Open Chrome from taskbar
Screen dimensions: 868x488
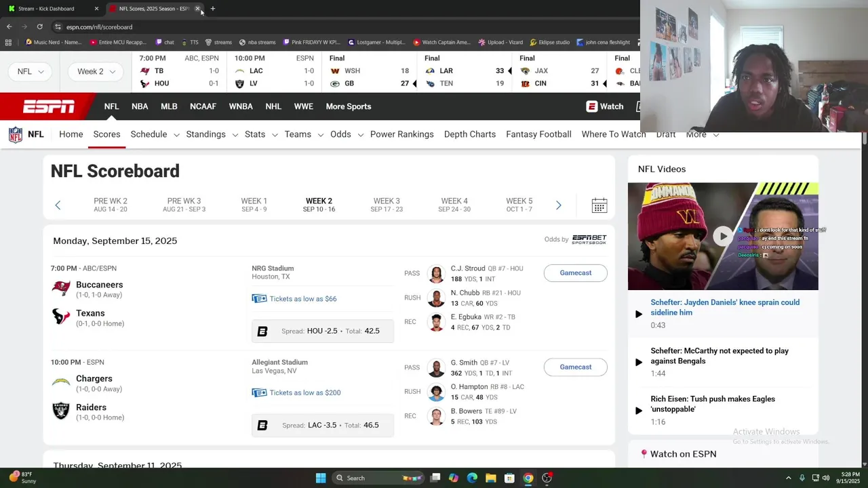(x=528, y=478)
